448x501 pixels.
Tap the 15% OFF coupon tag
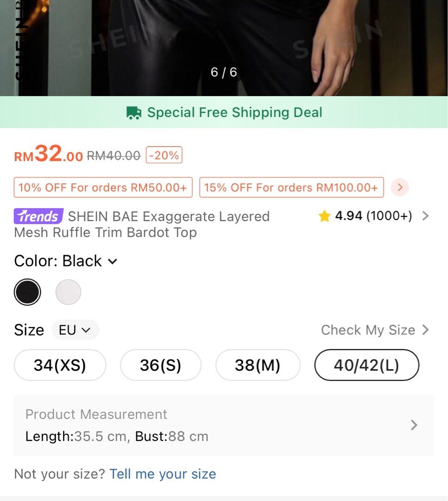291,187
